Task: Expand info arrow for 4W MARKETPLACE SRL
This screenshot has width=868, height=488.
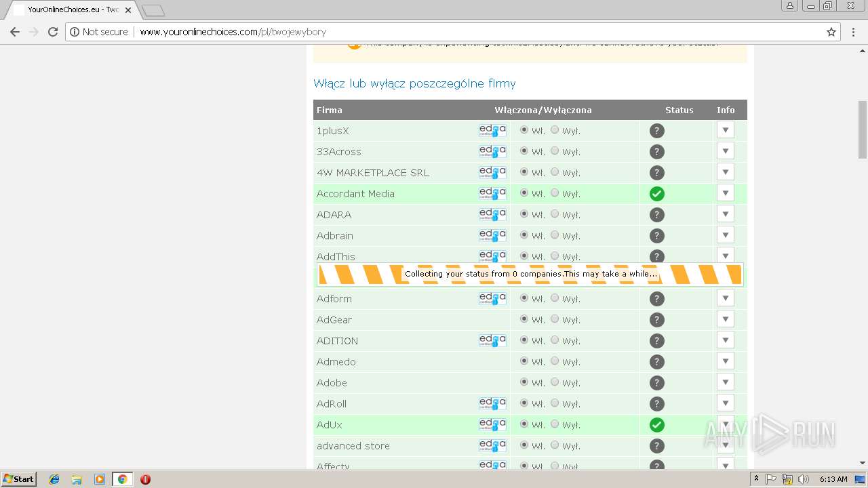Action: click(x=726, y=172)
